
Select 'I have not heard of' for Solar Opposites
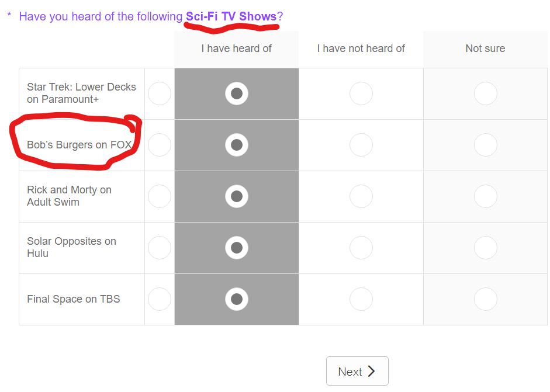coord(361,247)
